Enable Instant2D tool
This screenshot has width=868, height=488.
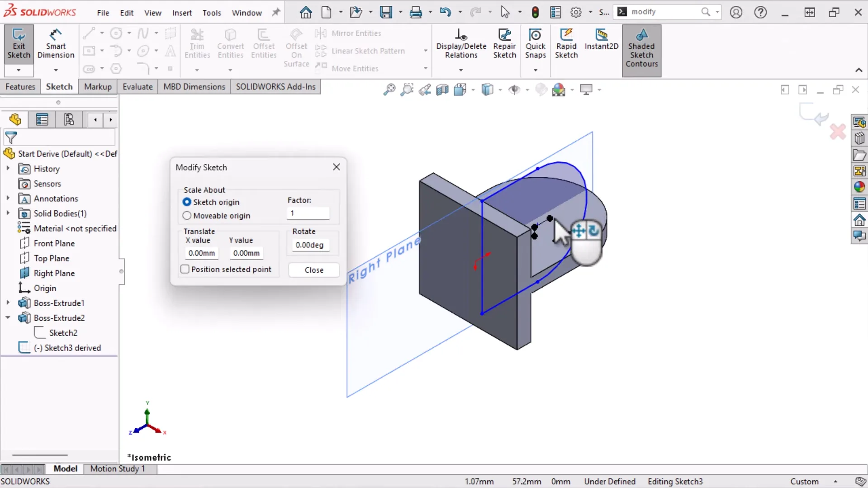point(601,39)
